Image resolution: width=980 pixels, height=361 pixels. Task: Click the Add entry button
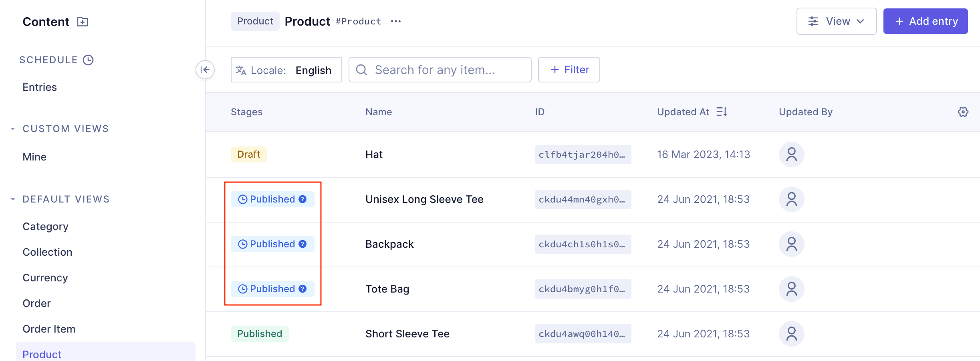[x=925, y=21]
